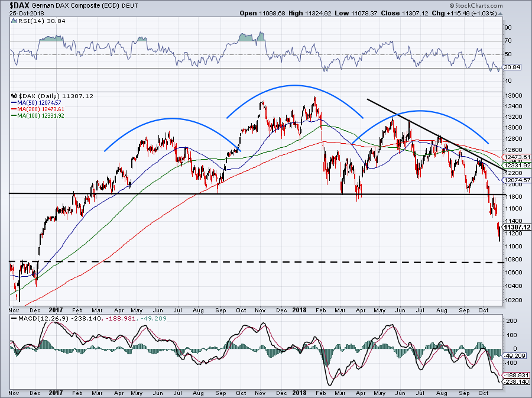Click the 11600 price axis label
This screenshot has width=532, height=398.
point(512,209)
